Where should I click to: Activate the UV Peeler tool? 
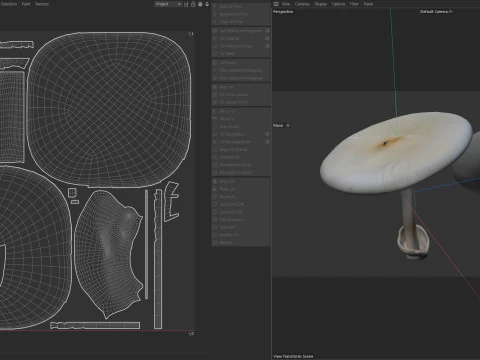click(x=241, y=63)
